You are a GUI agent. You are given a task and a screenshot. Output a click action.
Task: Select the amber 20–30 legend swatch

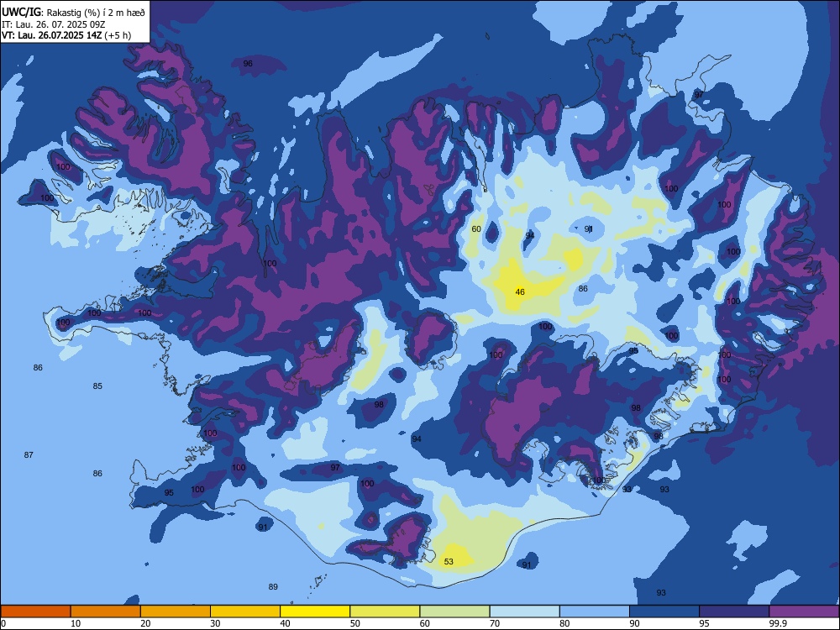tap(176, 612)
